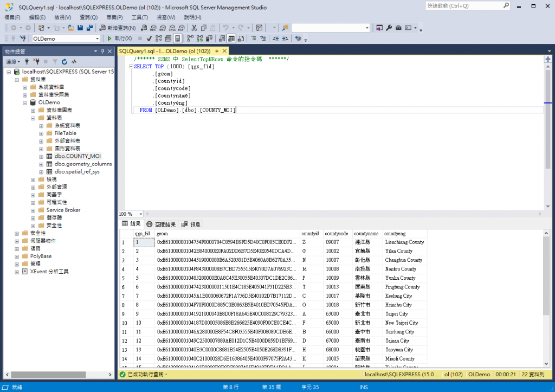Open the Help (說明) menu
The image size is (555, 392).
(x=192, y=17)
